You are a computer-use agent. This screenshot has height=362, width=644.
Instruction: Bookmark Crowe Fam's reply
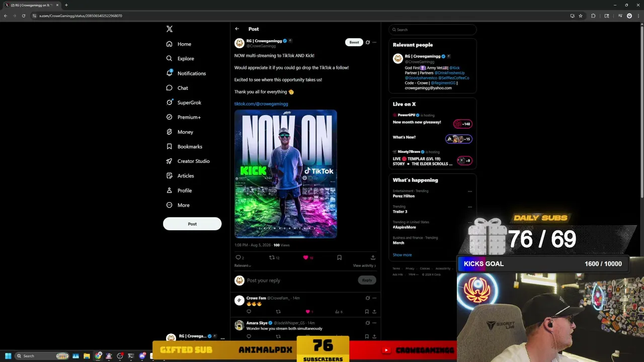pos(367,312)
